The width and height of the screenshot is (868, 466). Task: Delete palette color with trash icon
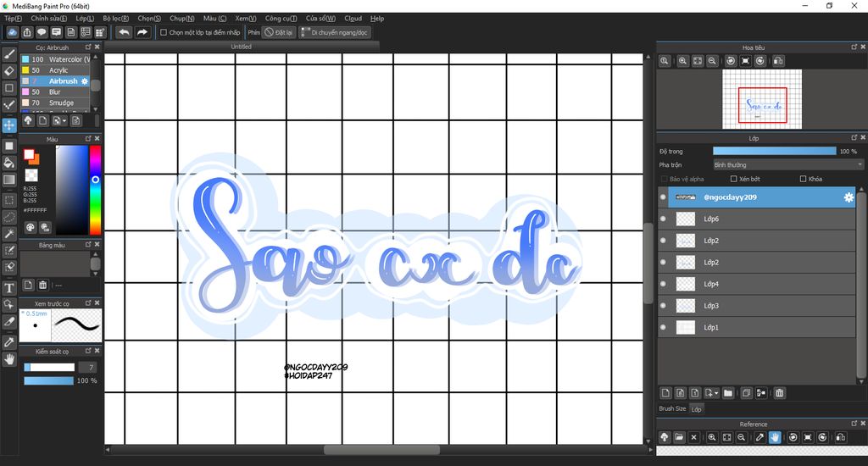click(x=42, y=285)
